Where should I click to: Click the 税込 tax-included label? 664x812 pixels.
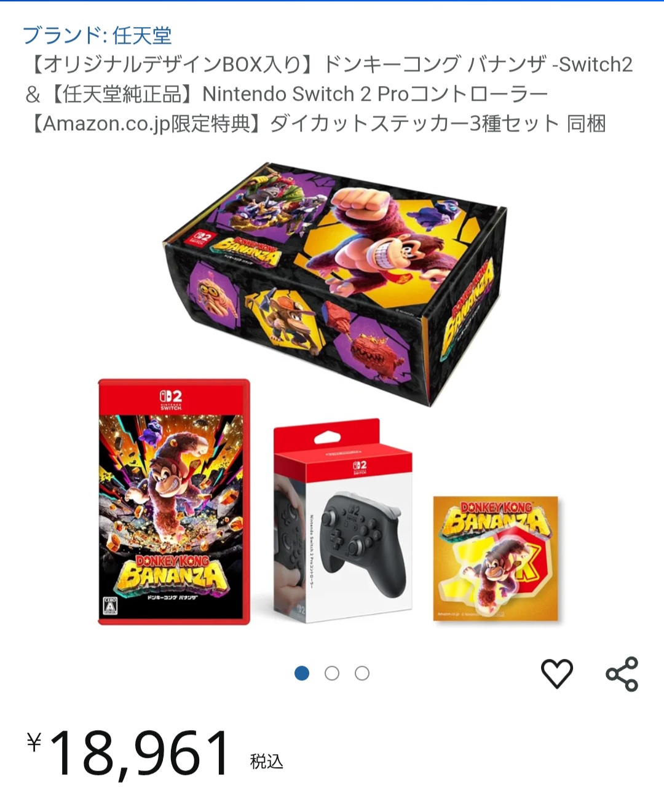point(266,762)
